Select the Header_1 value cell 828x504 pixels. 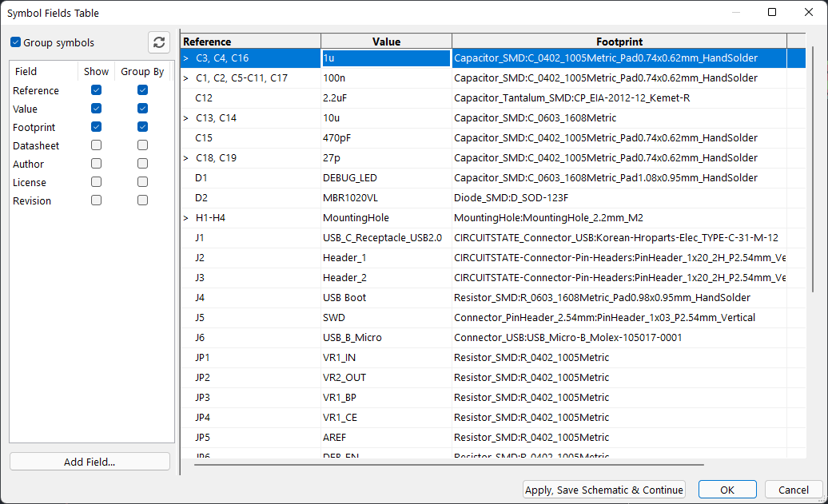click(386, 257)
